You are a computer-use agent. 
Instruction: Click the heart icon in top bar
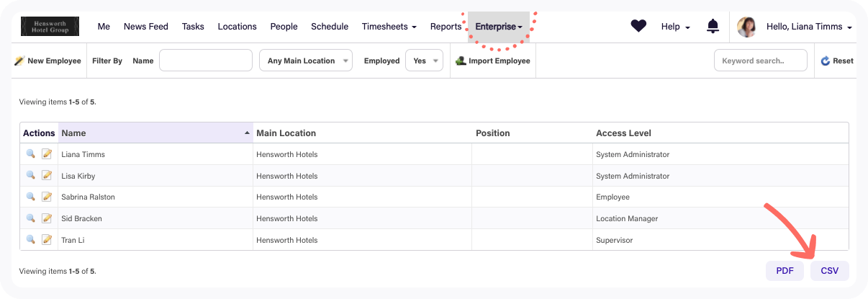pyautogui.click(x=638, y=26)
